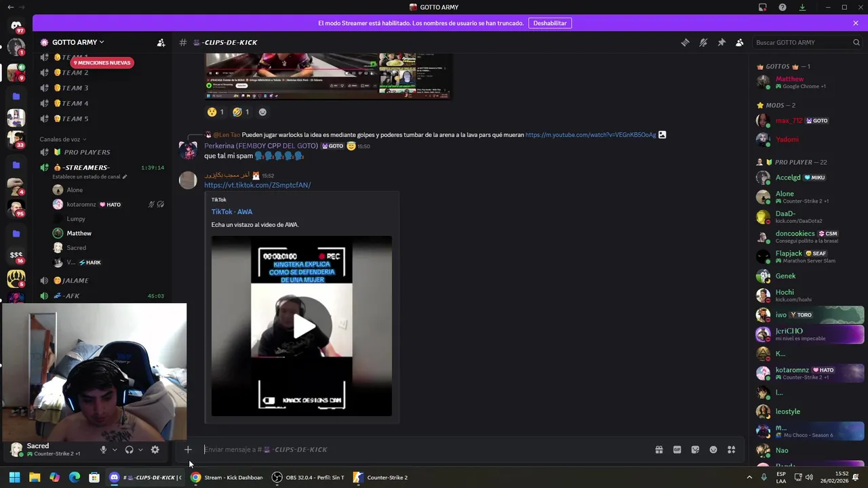Screen dimensions: 868x488
Task: Open the TikTok · AWA embed title
Action: [x=232, y=211]
